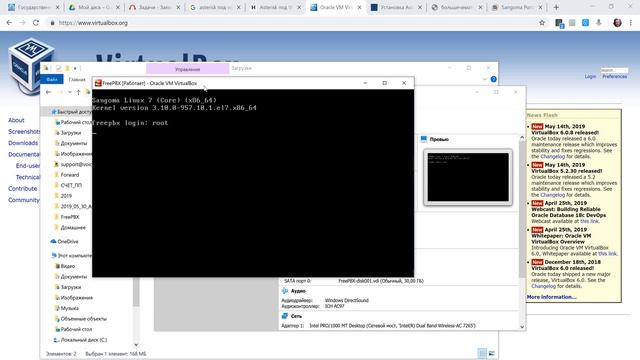Bookmark this page with the star icon

coord(542,23)
